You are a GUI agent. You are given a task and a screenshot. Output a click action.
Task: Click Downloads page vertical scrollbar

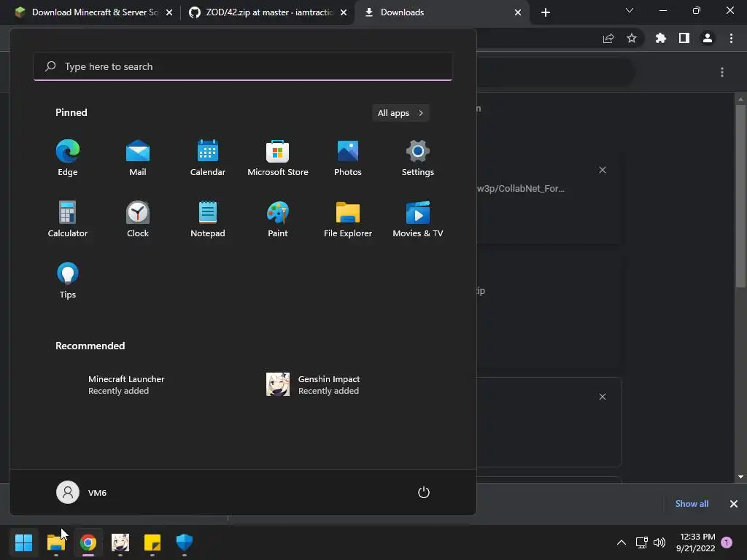pyautogui.click(x=740, y=195)
